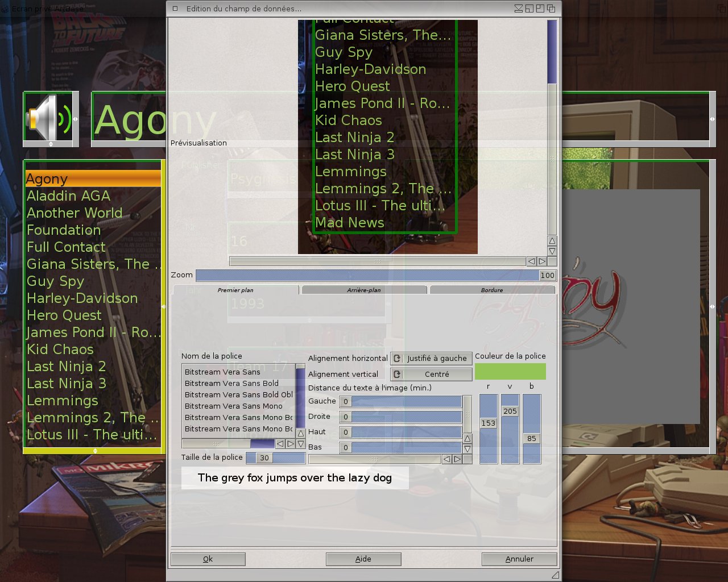Viewport: 728px width, 582px height.
Task: Click the Gauche distance slider
Action: tap(400, 401)
